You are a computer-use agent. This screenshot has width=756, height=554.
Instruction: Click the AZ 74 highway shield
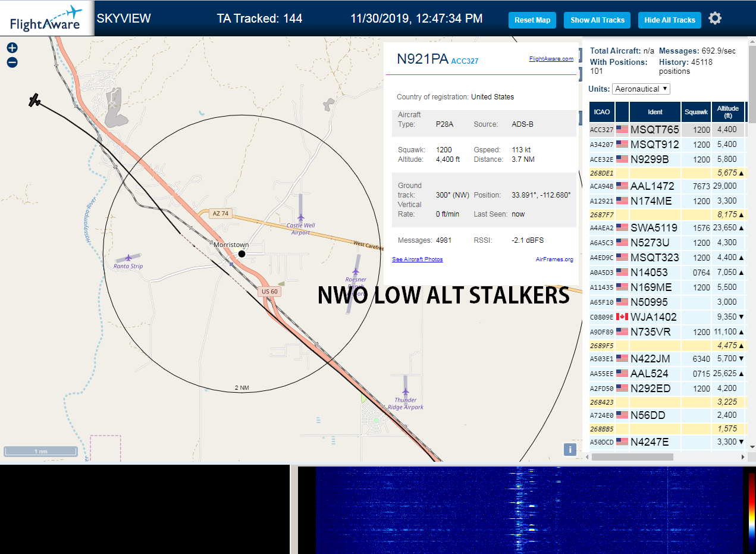coord(219,213)
